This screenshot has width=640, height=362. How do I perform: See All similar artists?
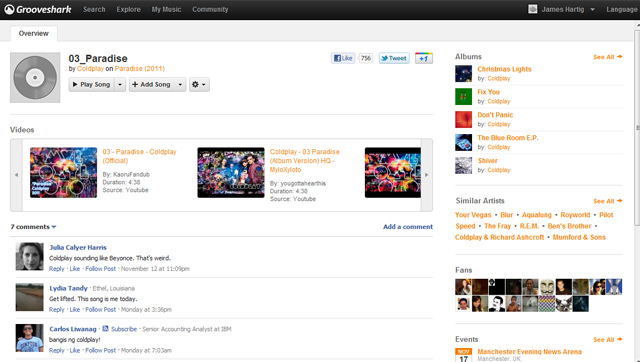607,201
